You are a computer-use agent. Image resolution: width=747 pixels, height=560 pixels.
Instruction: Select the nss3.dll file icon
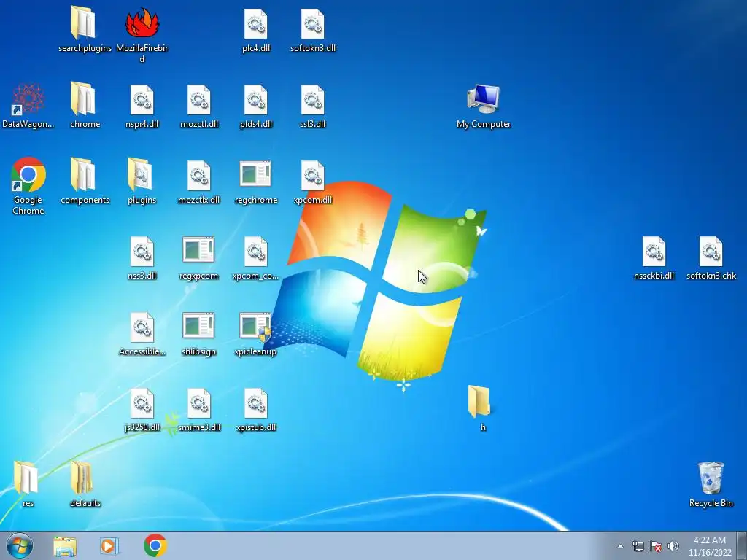point(142,252)
